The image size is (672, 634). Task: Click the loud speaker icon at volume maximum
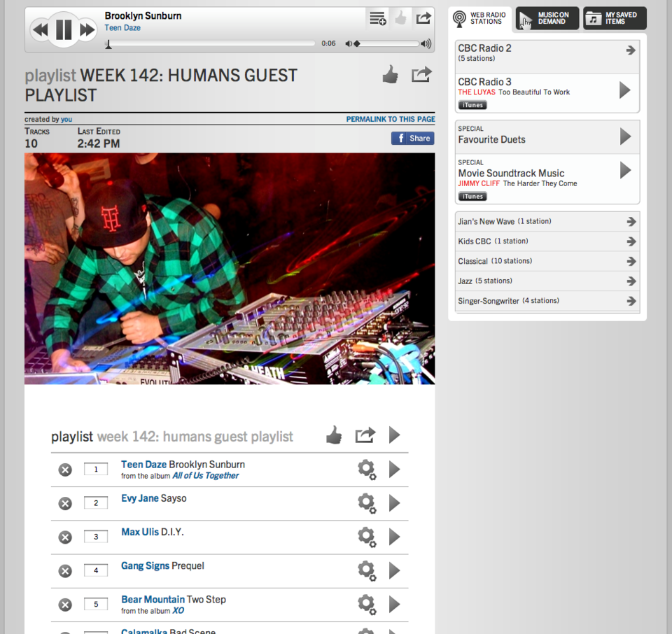coord(426,43)
